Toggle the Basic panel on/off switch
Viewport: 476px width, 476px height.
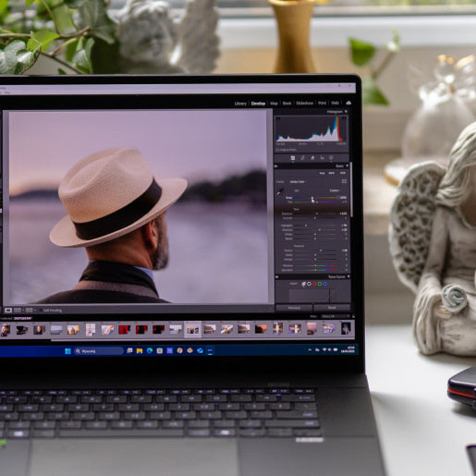276,166
